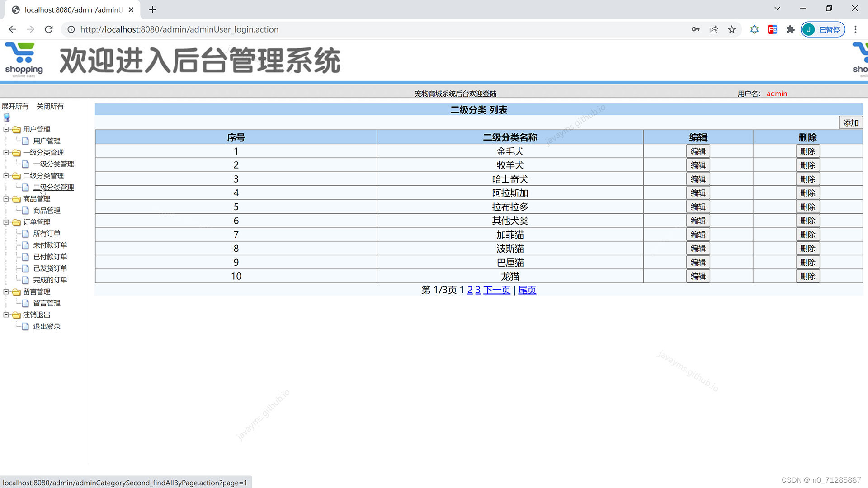
Task: Open the profile 已暂停 button
Action: point(823,29)
